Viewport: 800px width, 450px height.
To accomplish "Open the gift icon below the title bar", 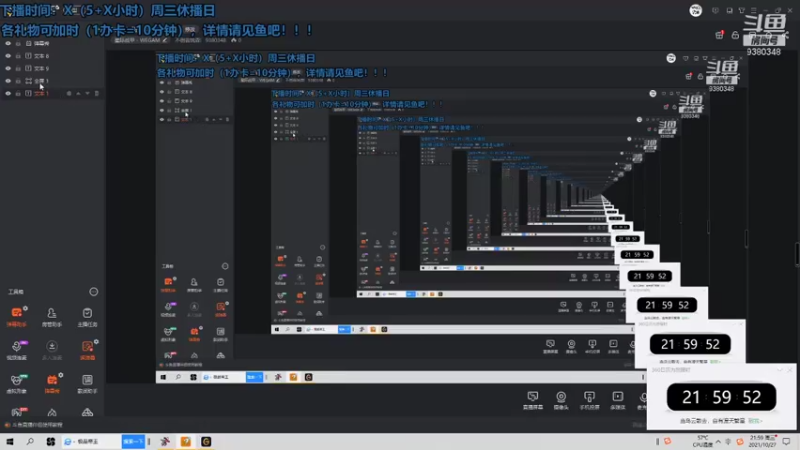I will [719, 35].
